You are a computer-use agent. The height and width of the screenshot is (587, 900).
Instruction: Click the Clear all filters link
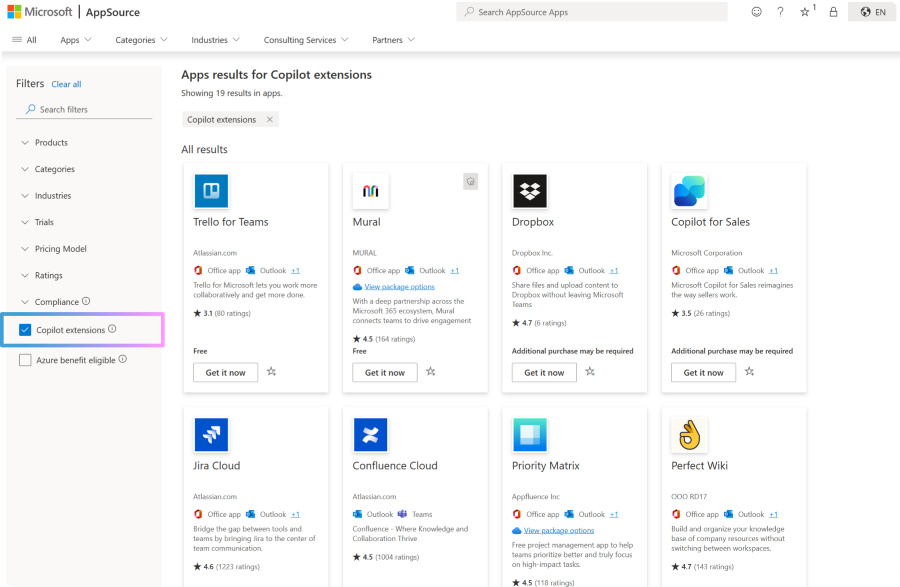66,84
